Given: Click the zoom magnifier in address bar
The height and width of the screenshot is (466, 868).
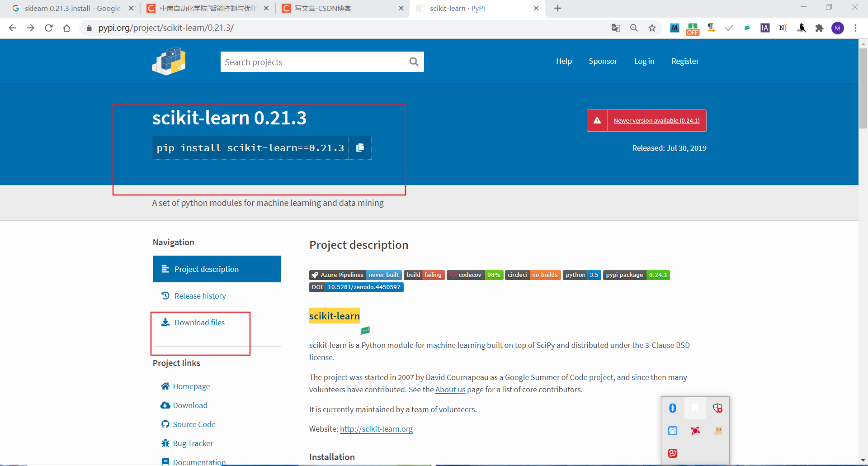Looking at the screenshot, I should (634, 28).
